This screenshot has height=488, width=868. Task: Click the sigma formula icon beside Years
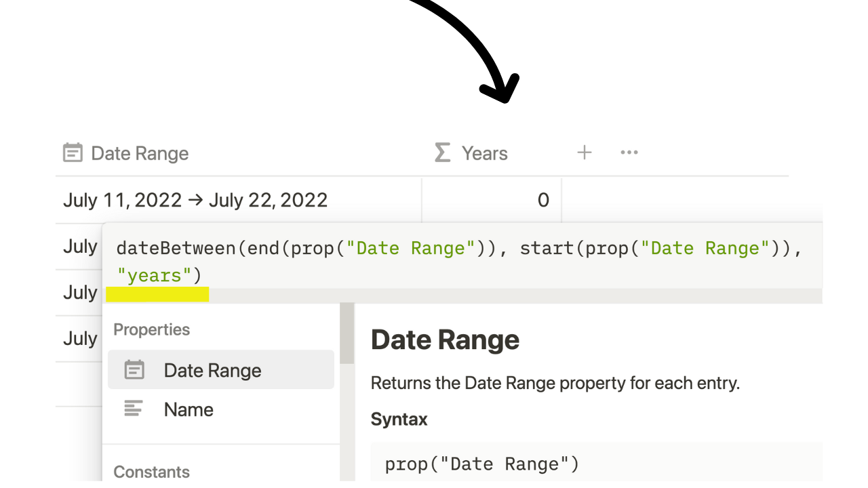[x=442, y=152]
